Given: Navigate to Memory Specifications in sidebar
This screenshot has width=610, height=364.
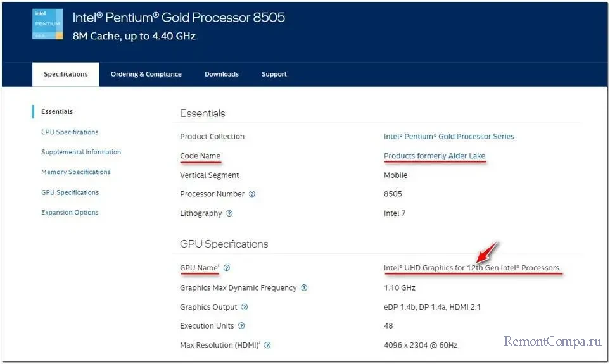Looking at the screenshot, I should 76,172.
